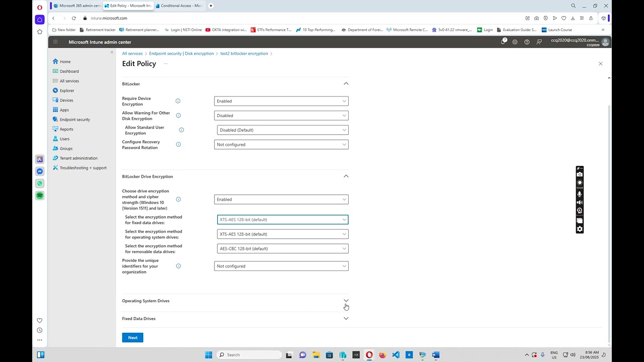
Task: Collapse the Intune navigation sidebar
Action: pyautogui.click(x=112, y=52)
